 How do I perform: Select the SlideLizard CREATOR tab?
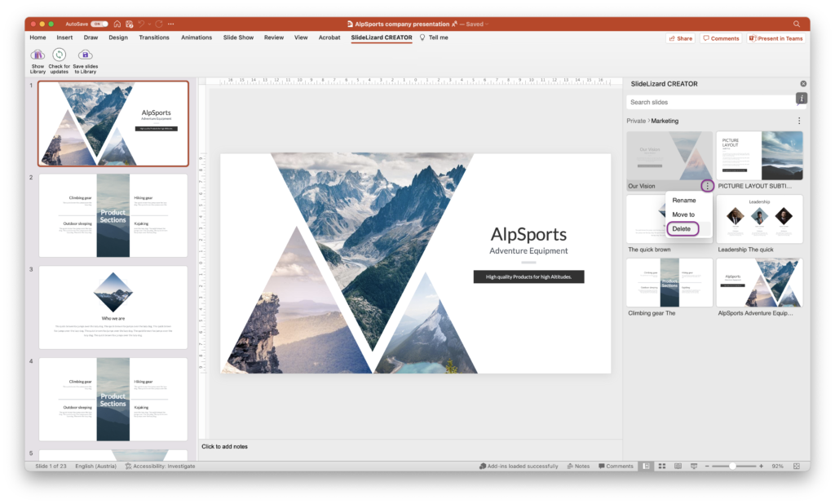click(382, 38)
